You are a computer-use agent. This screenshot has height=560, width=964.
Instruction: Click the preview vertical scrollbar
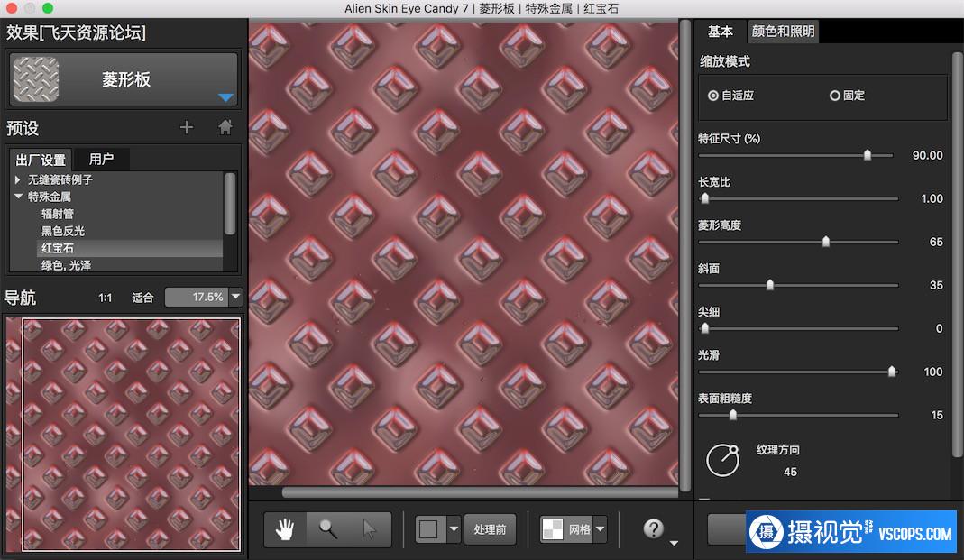click(x=684, y=254)
